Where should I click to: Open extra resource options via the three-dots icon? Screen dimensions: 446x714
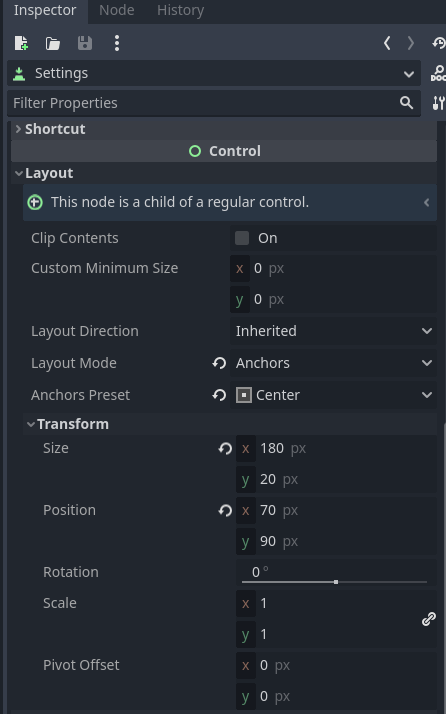[117, 43]
